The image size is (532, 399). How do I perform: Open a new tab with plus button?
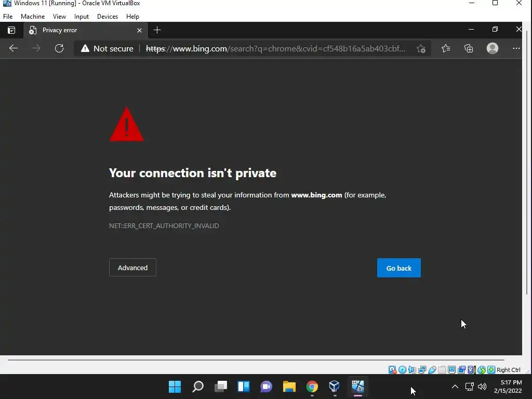157,30
